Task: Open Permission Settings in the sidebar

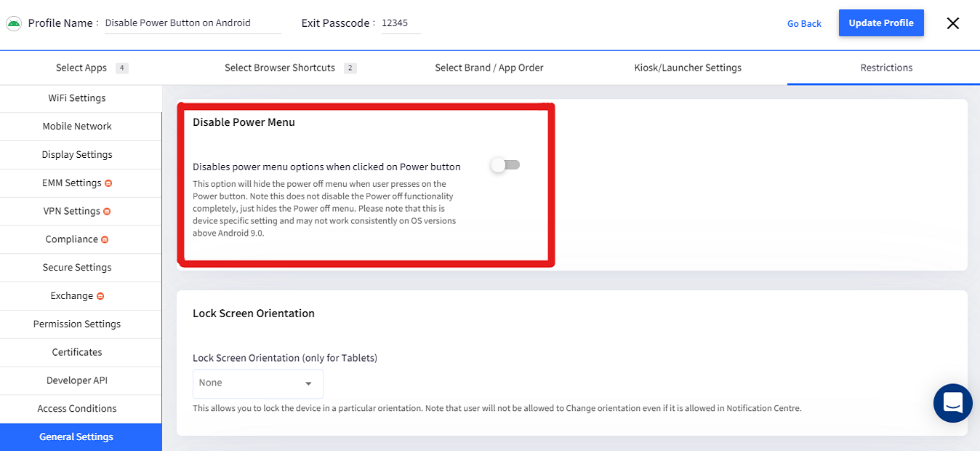Action: point(81,324)
